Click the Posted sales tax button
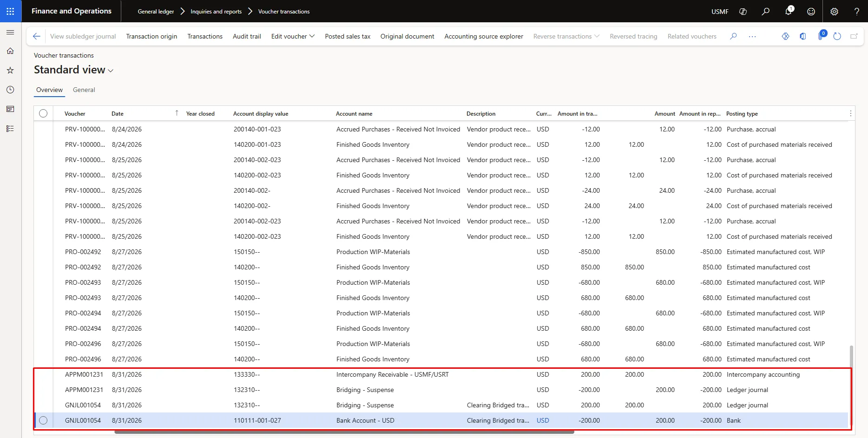This screenshot has width=868, height=438. 348,36
